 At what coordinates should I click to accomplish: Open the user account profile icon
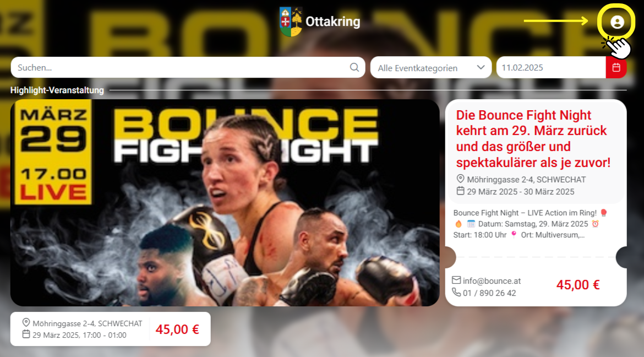coord(617,22)
